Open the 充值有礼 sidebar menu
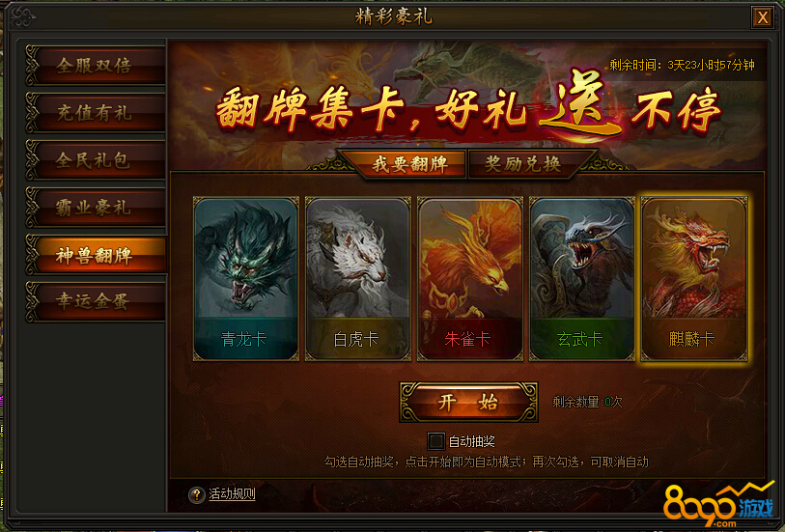 pos(96,113)
